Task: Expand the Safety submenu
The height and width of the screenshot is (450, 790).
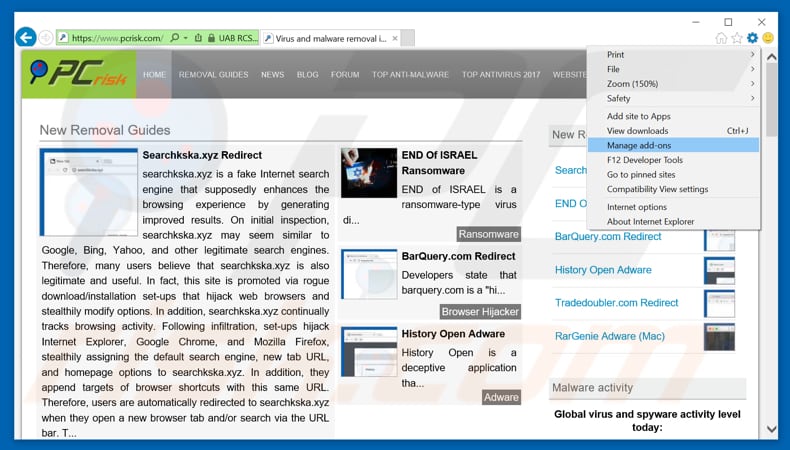Action: point(674,98)
